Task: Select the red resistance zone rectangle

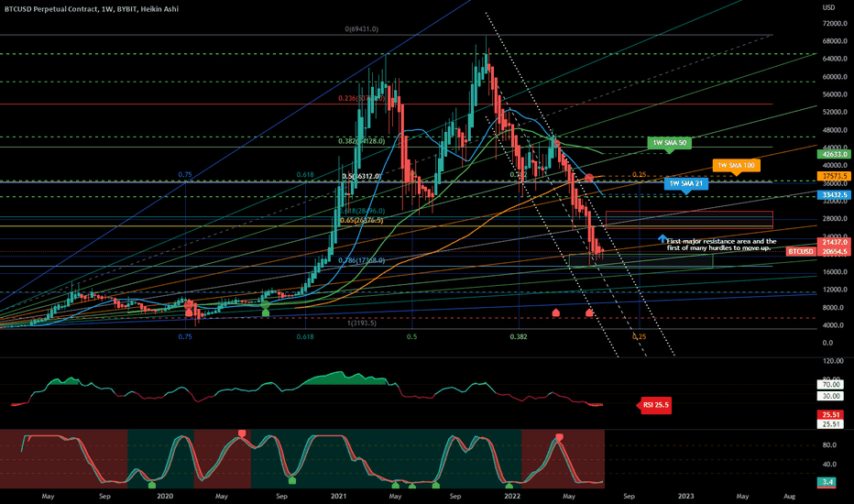Action: point(689,220)
